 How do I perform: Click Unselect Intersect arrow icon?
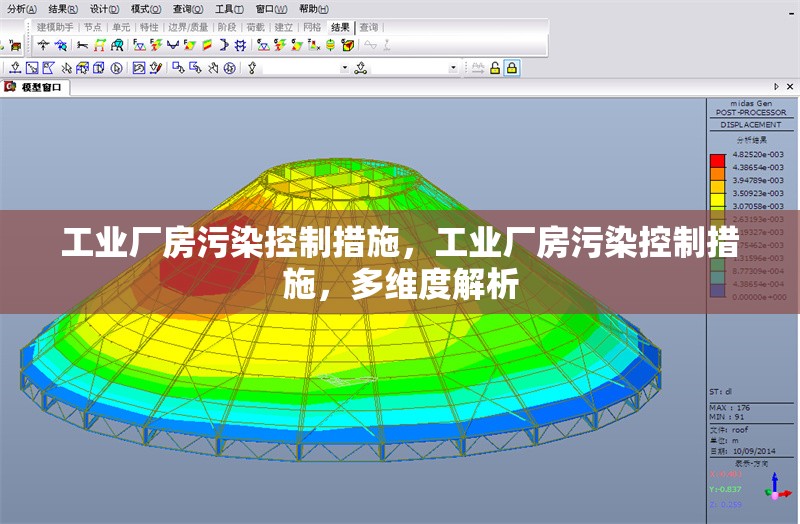click(x=213, y=68)
